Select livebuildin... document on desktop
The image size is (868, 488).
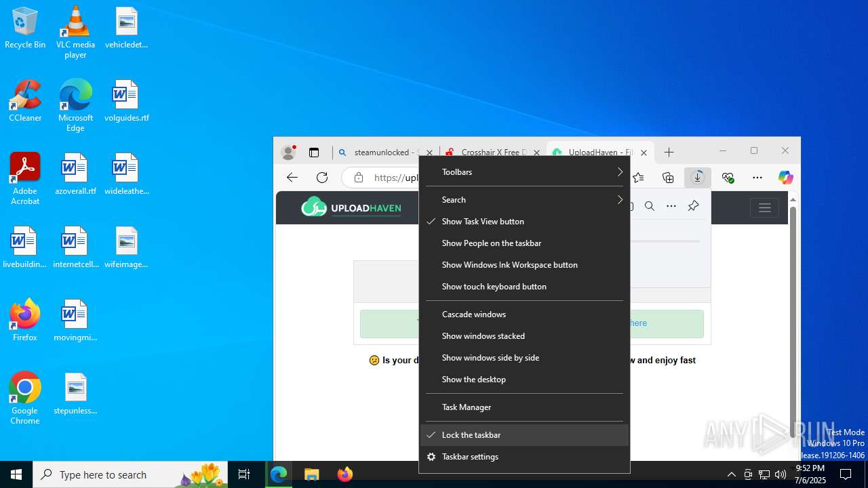pos(25,248)
